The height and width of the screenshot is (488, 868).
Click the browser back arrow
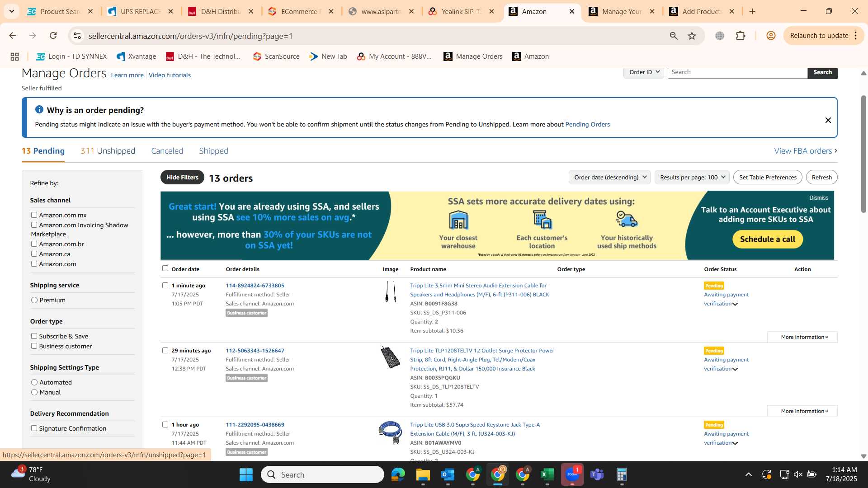pos(12,36)
